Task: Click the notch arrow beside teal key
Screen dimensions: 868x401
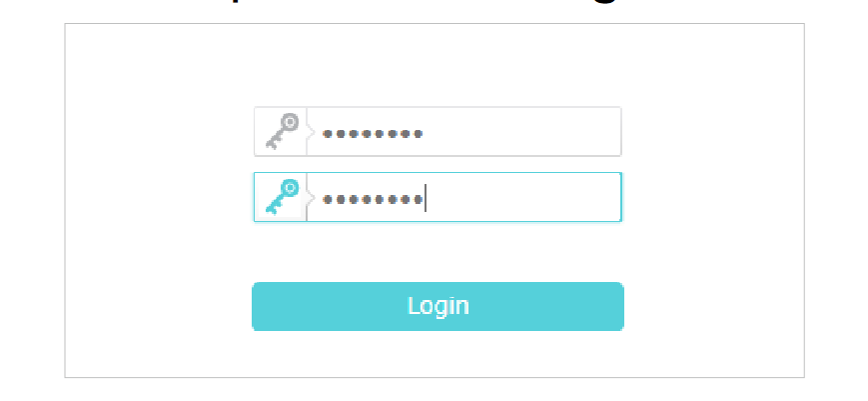Action: [x=311, y=198]
